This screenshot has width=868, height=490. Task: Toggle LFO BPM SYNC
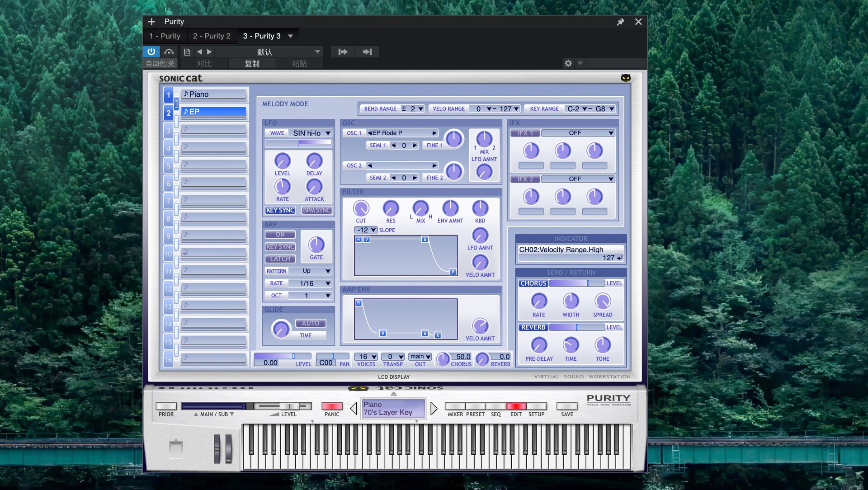pos(316,210)
